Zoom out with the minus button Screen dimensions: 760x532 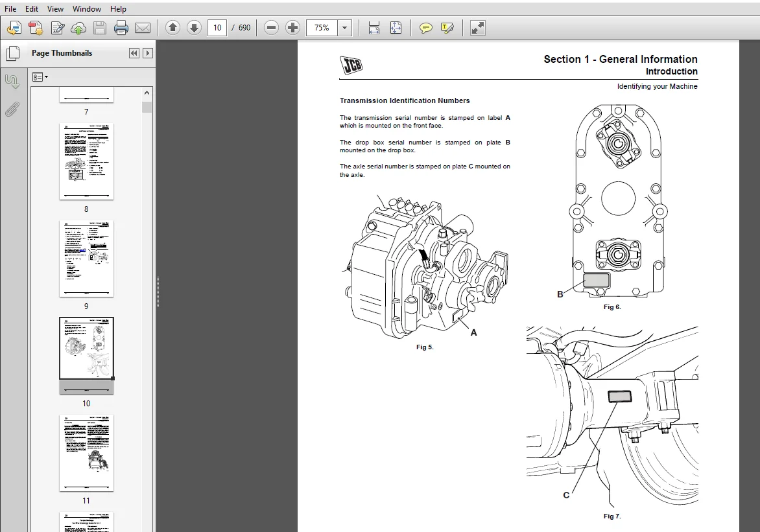[272, 28]
